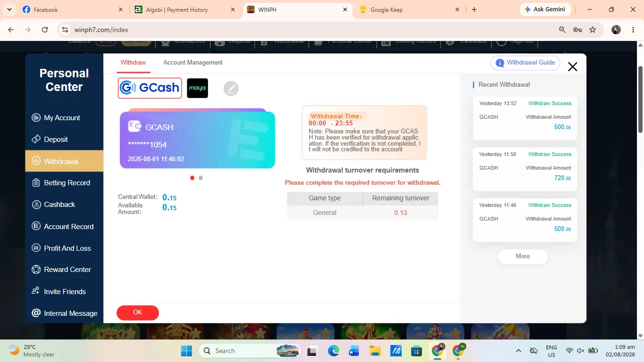This screenshot has height=362, width=644.
Task: Open File Explorer from the taskbar
Action: [375, 351]
